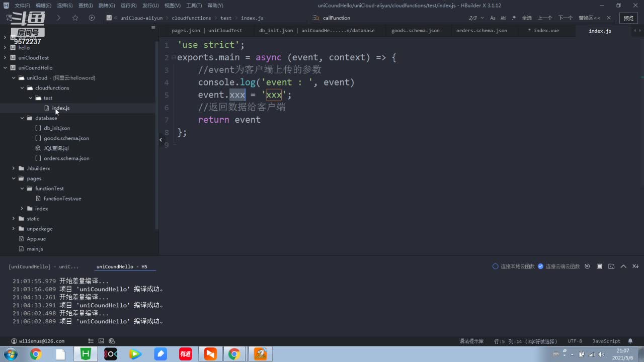Click 上一个 previous match button
The height and width of the screenshot is (362, 644).
[x=545, y=18]
